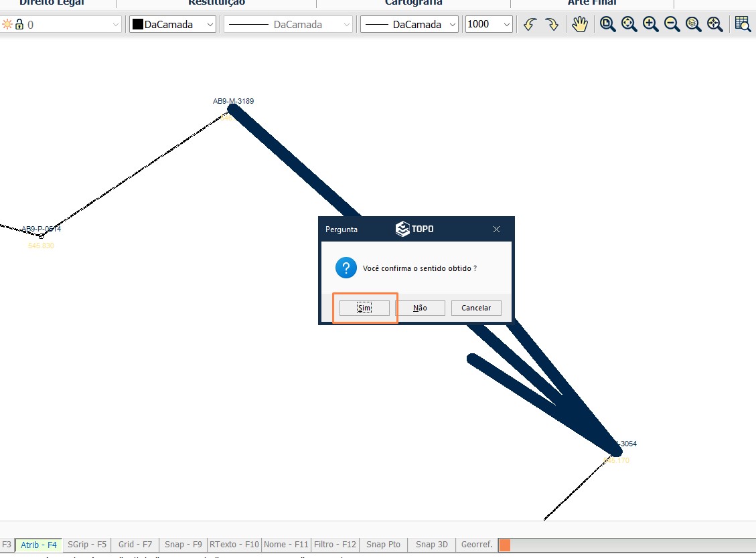Click the Undo arrow icon
Screen dimensions: 756x558
pyautogui.click(x=529, y=24)
